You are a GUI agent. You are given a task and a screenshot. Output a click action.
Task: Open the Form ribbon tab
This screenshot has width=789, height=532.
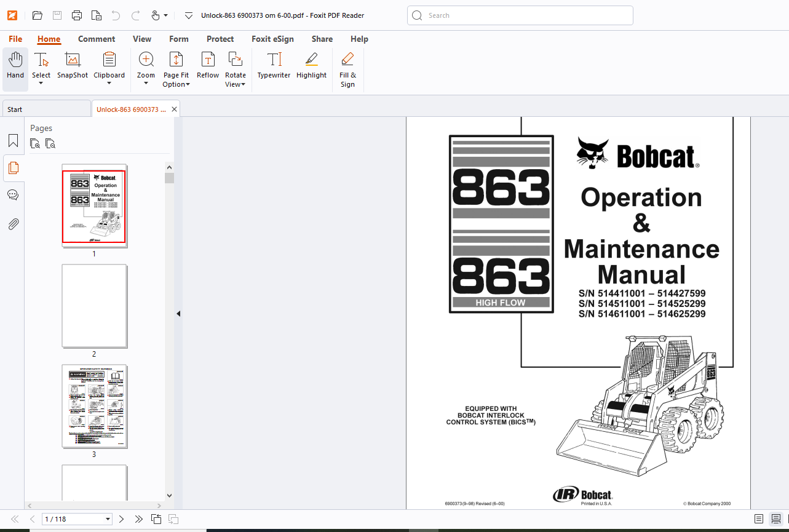(x=179, y=39)
